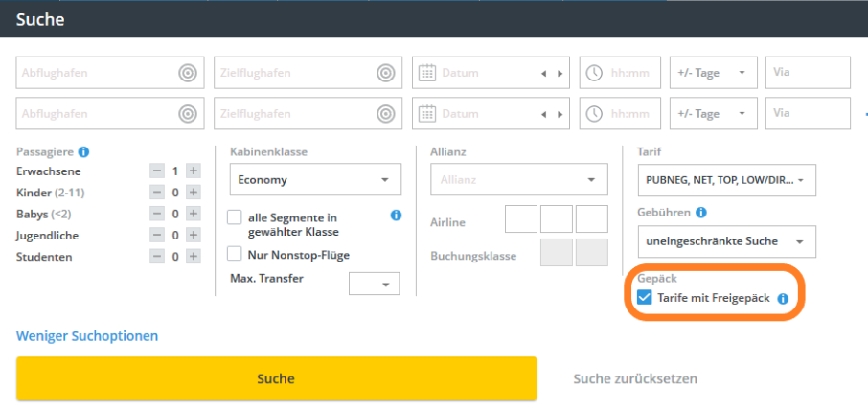Increase Erwachsene count with plus button
This screenshot has height=410, width=868.
pos(193,171)
